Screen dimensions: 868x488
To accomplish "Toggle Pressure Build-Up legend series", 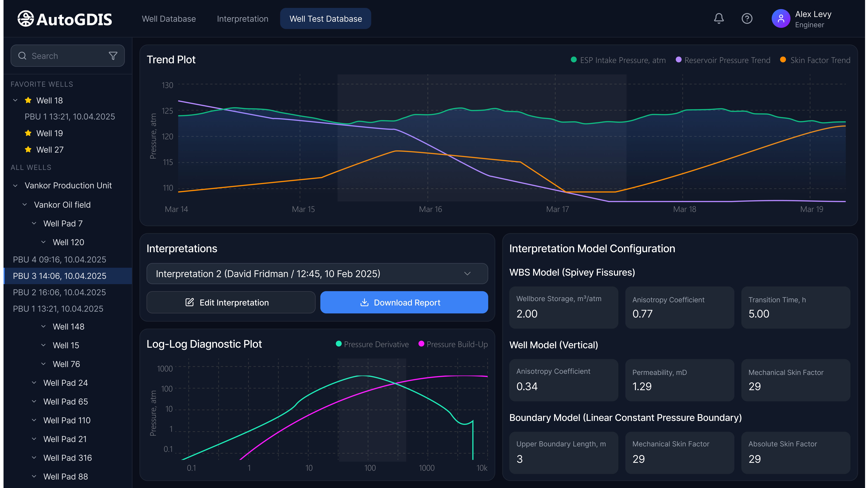I will click(453, 344).
